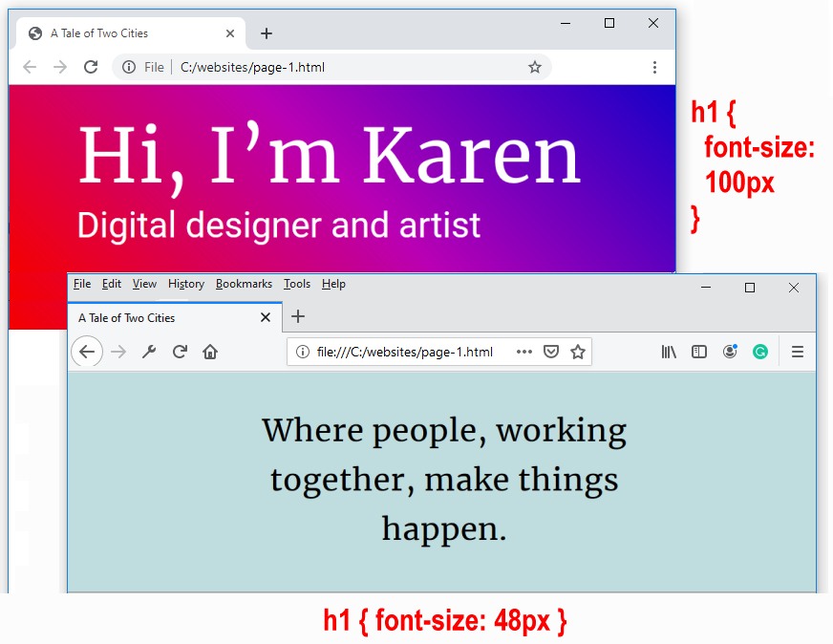Toggle the Firefox sidebar view
833x644 pixels.
(699, 352)
